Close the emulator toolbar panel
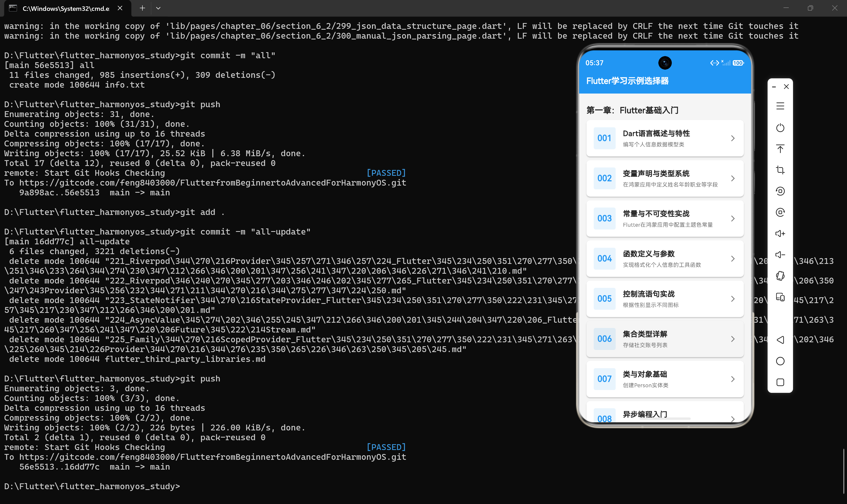The image size is (847, 504). tap(786, 87)
